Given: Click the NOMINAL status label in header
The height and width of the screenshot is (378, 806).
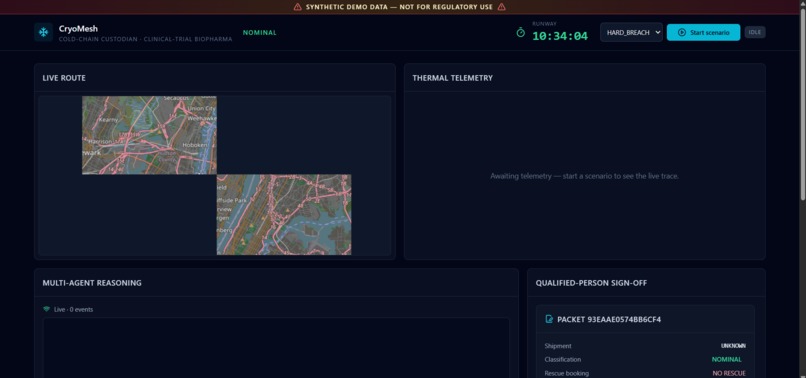Looking at the screenshot, I should (260, 32).
